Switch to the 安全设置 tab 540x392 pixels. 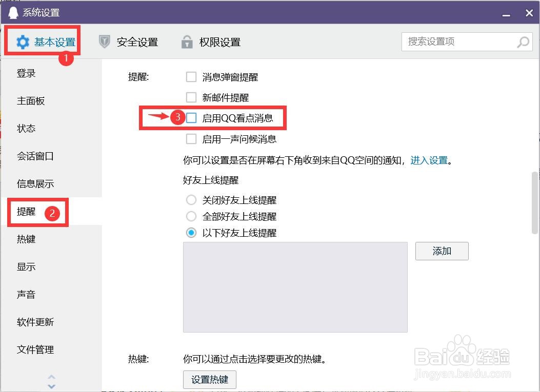click(x=128, y=42)
